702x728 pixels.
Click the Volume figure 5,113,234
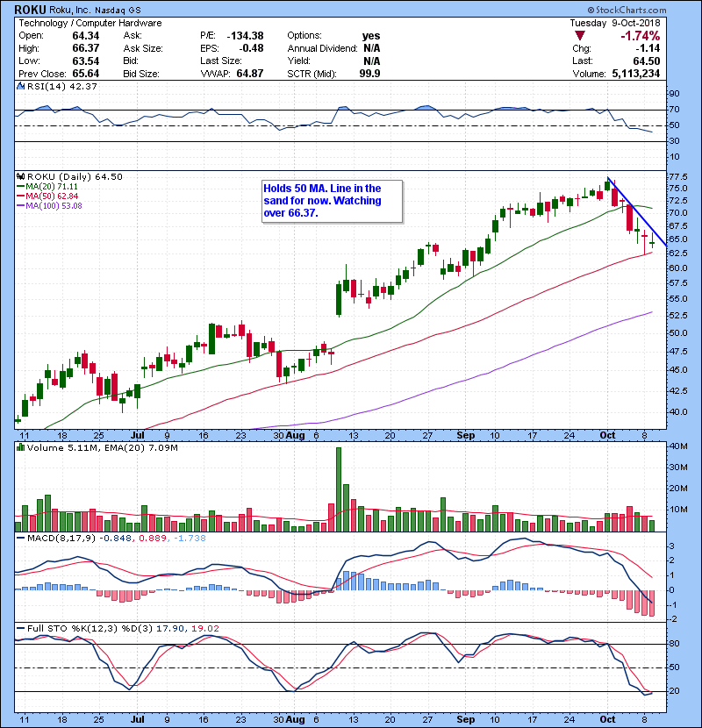[635, 74]
